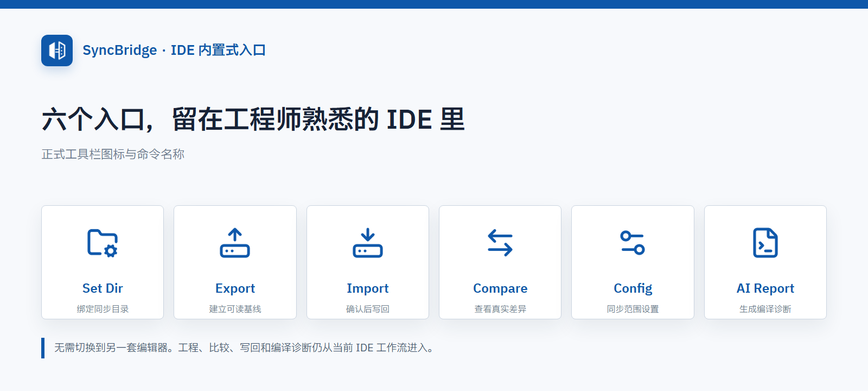Viewport: 868px width, 391px height.
Task: Click the footnote starting "无需切换到另一套编辑器"
Action: 245,348
